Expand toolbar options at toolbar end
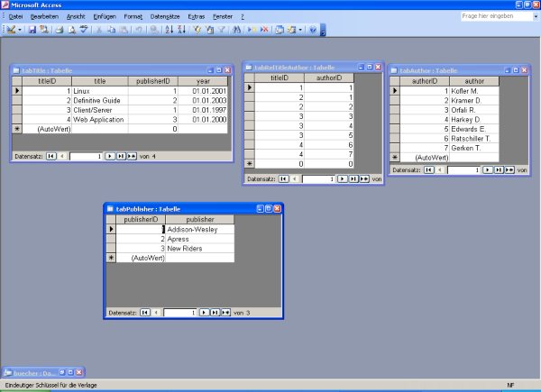This screenshot has height=392, width=541. (323, 31)
